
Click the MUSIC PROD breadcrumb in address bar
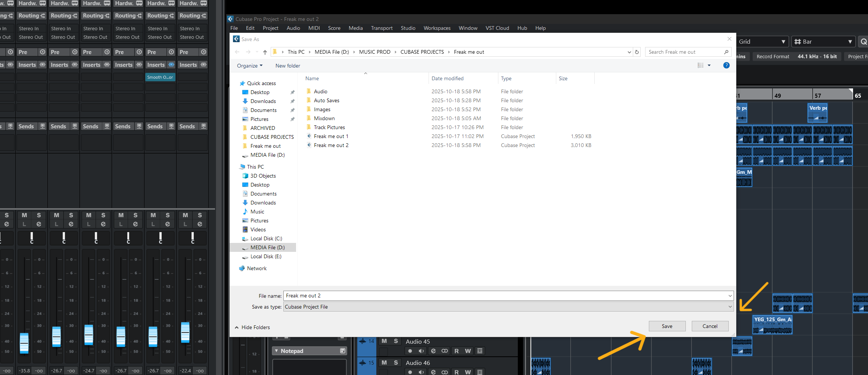click(375, 52)
